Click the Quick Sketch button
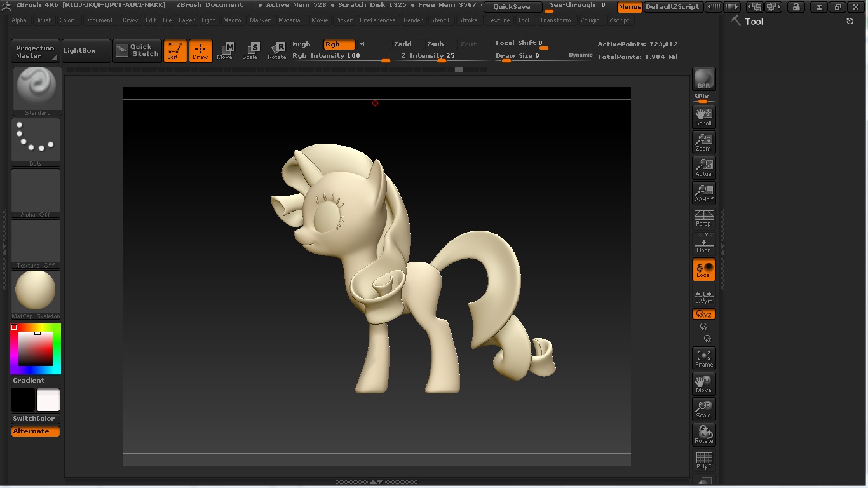This screenshot has width=868, height=488. coord(137,51)
